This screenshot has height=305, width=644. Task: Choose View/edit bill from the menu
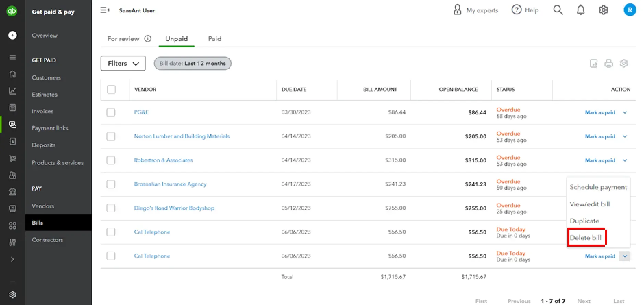click(x=590, y=204)
